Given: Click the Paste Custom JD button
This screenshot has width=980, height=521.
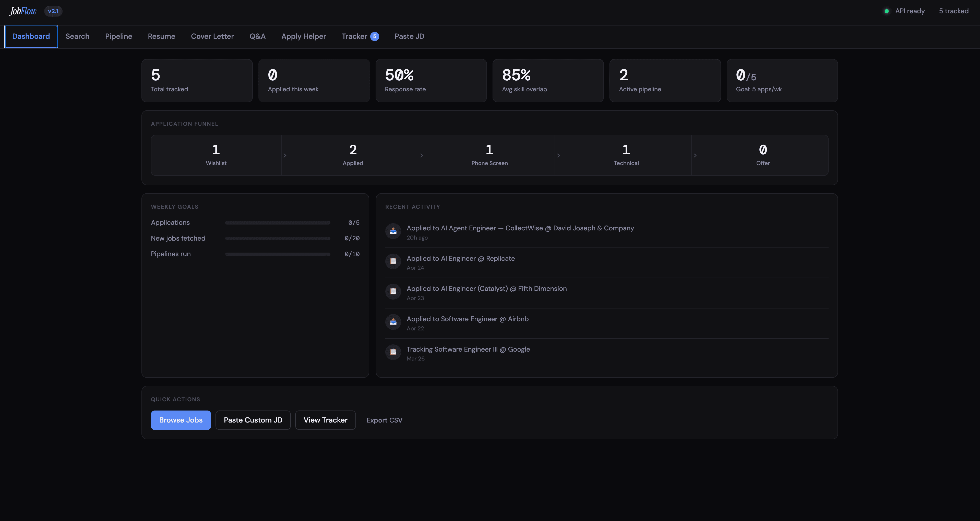Looking at the screenshot, I should (253, 420).
